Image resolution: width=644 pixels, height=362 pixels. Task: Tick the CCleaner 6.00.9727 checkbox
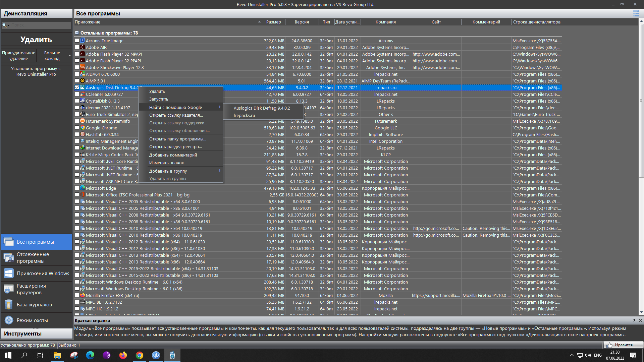tap(77, 94)
